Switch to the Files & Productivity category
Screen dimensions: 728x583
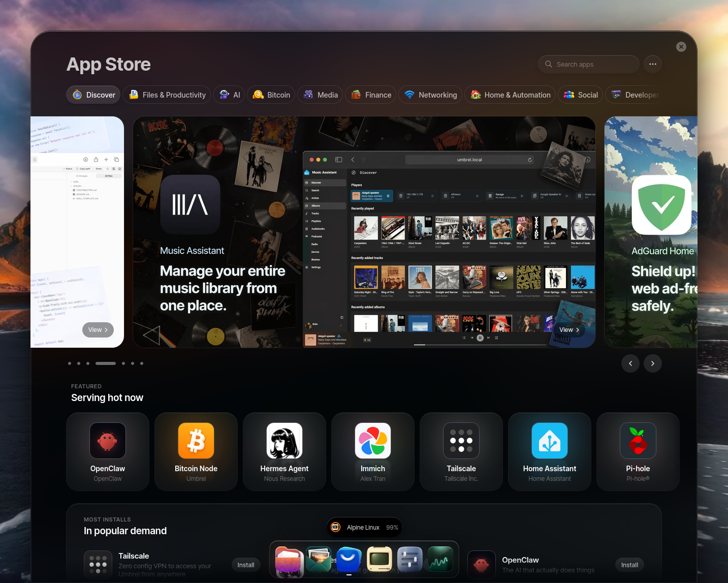tap(167, 95)
